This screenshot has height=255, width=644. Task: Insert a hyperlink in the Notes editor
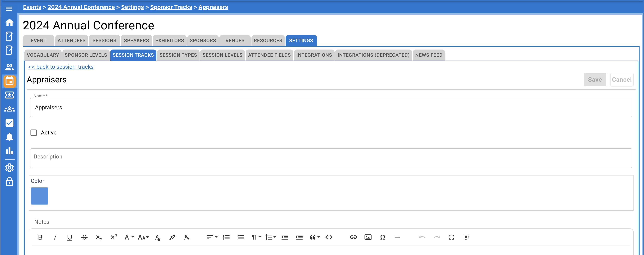pos(354,237)
